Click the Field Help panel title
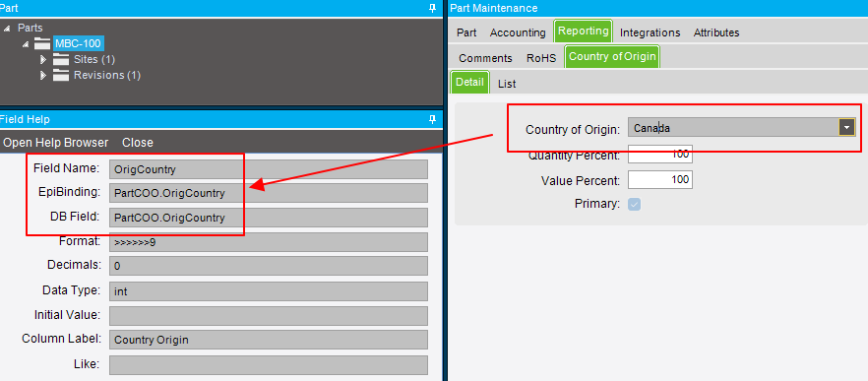Viewport: 868px width, 381px height. (25, 119)
